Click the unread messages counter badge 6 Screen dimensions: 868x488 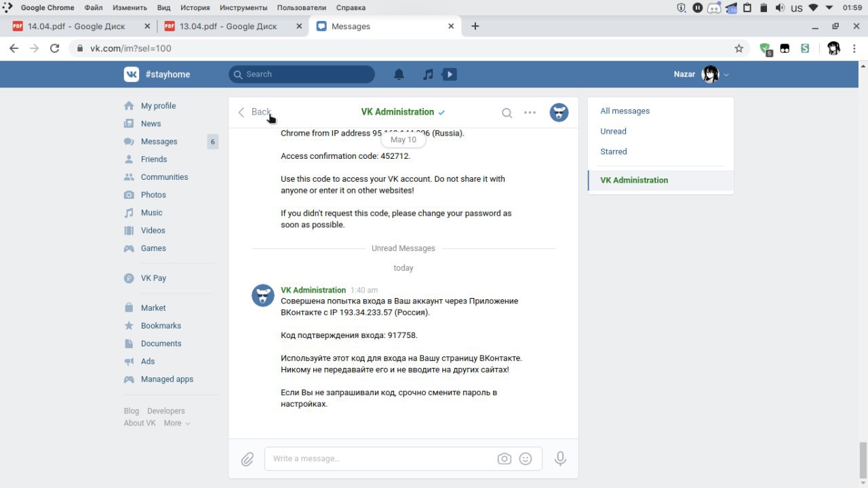(213, 142)
